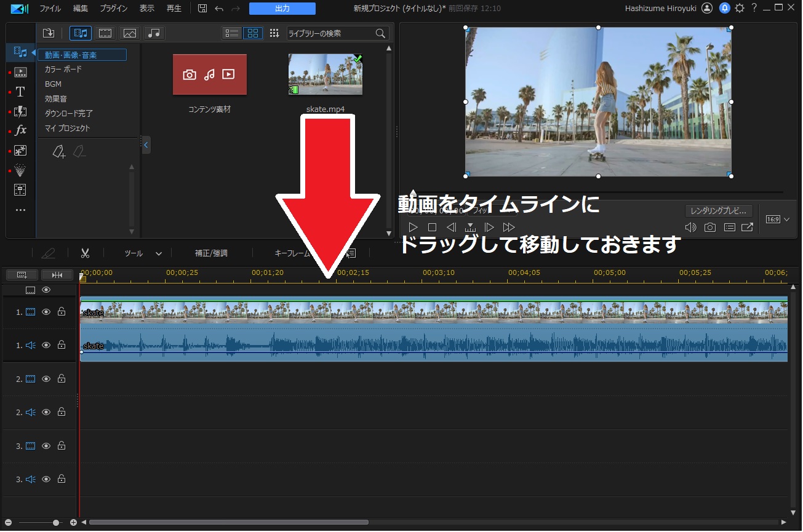
Task: Open the 表示 menu
Action: (147, 9)
